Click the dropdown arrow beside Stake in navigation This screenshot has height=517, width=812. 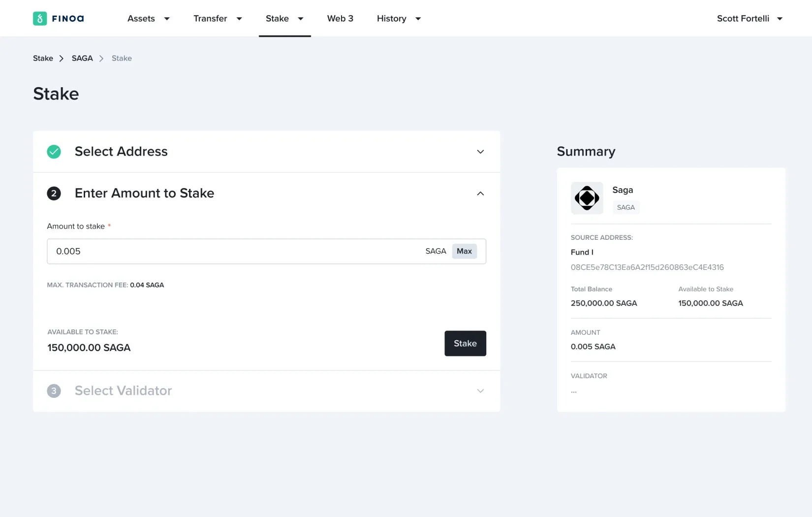pos(301,19)
